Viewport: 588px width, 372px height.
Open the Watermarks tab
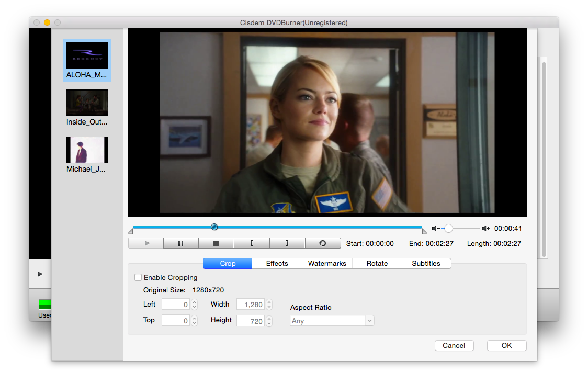tap(327, 264)
